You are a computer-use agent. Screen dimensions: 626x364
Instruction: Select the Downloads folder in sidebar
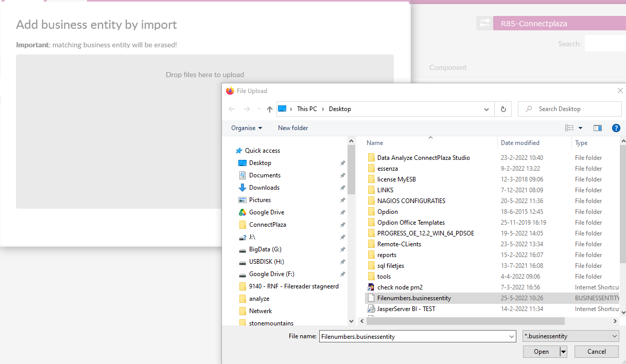click(x=264, y=188)
